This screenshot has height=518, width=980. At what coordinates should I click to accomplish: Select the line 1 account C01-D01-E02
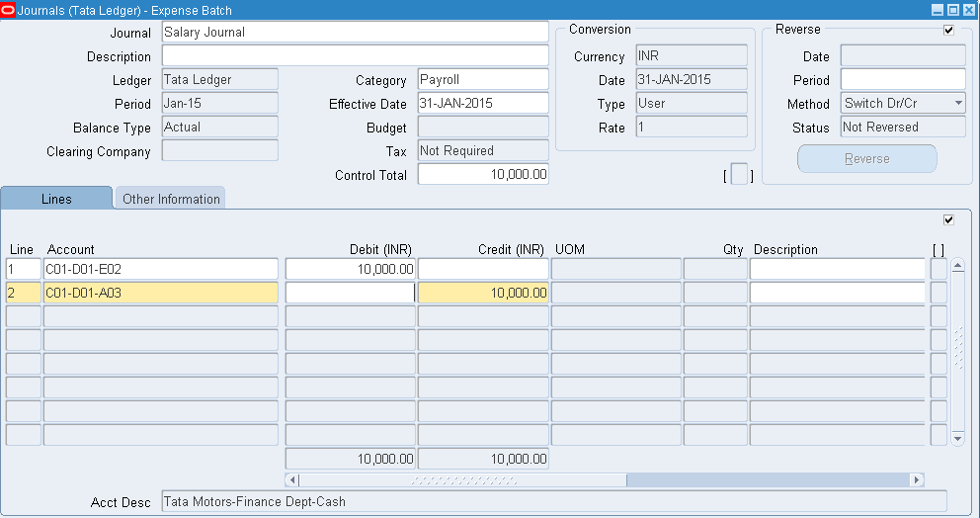point(161,269)
